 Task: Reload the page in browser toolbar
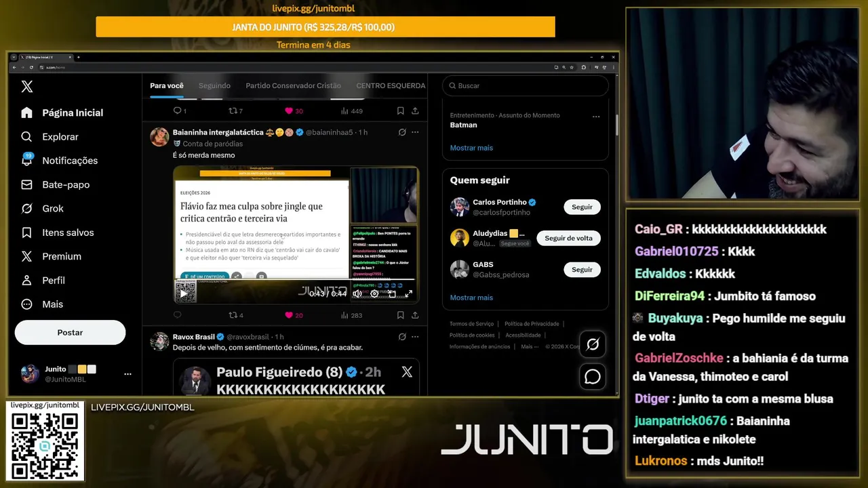[x=31, y=67]
